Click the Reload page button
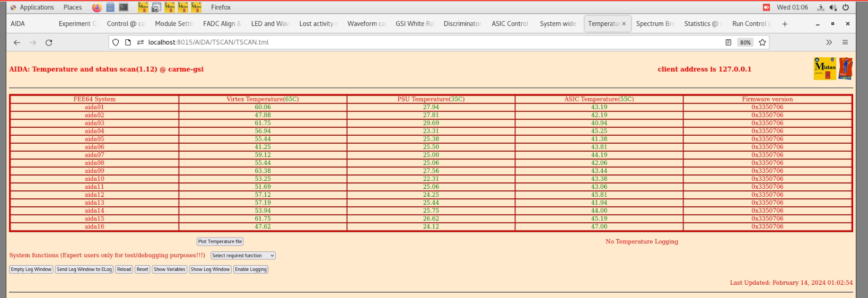The height and width of the screenshot is (298, 868). pyautogui.click(x=124, y=269)
